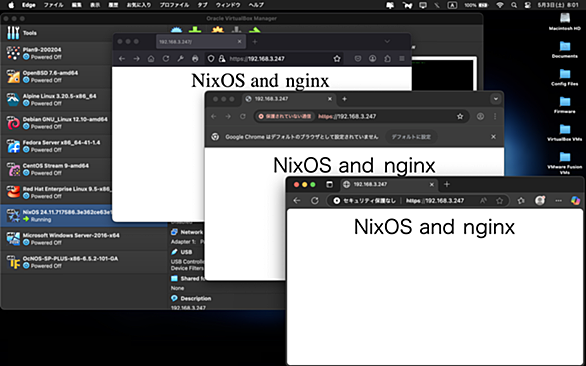Select Microsoft Windows Server-2016 VM

tap(84, 239)
